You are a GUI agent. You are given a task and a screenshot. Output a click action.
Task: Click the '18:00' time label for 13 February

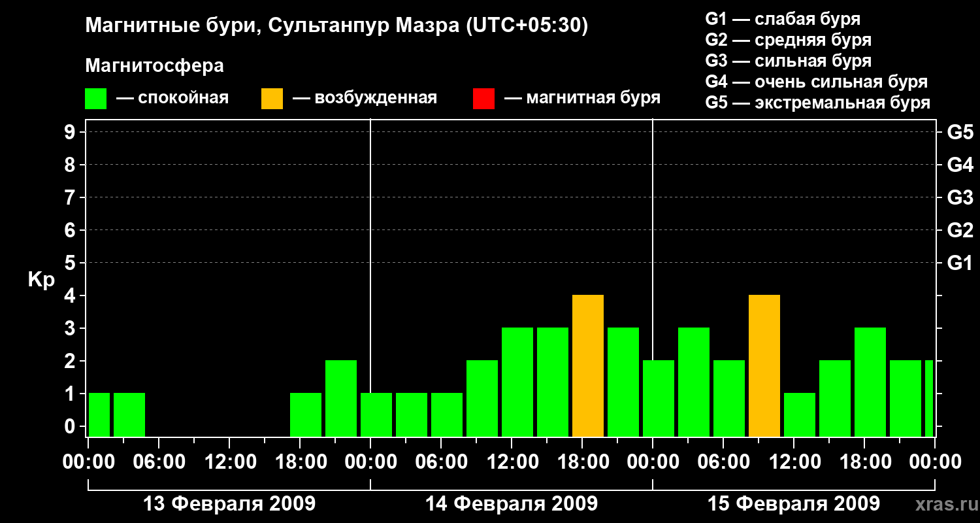coord(300,462)
